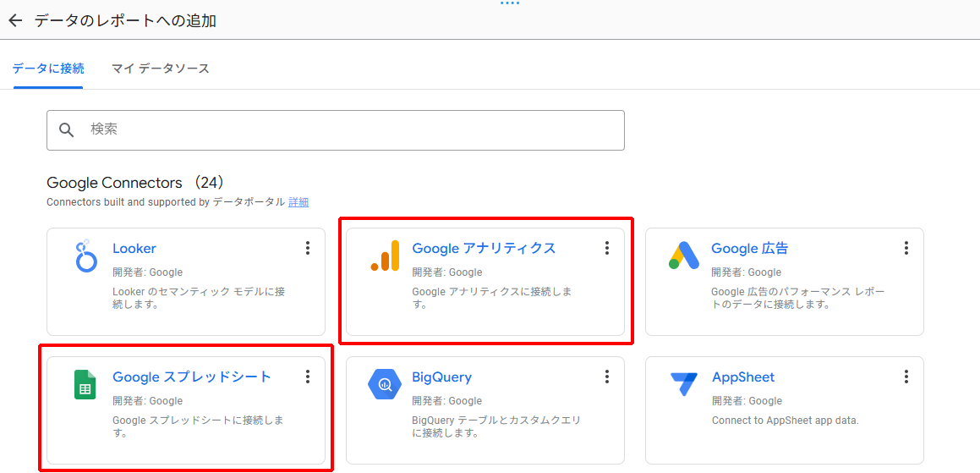Select the Google スプレッドシート connector title
The height and width of the screenshot is (473, 980).
(x=192, y=377)
